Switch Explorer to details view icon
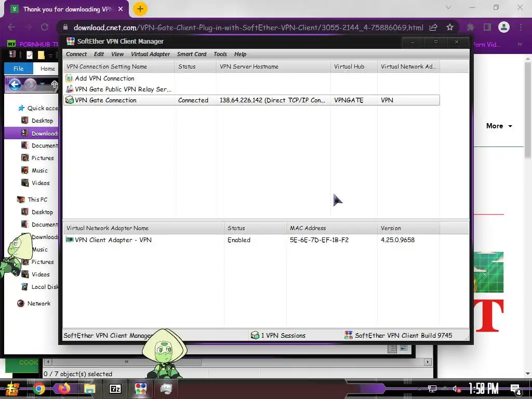The height and width of the screenshot is (399, 532). [392, 349]
